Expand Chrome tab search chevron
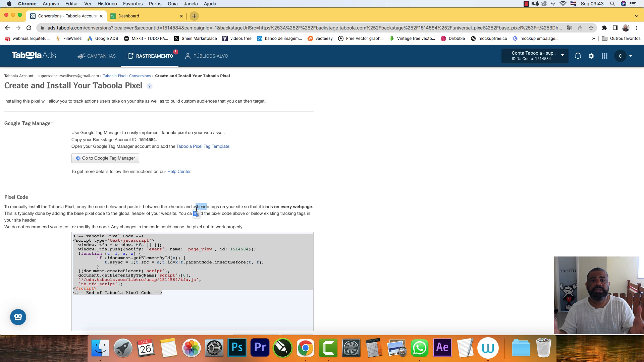Viewport: 644px width, 362px height. point(636,16)
